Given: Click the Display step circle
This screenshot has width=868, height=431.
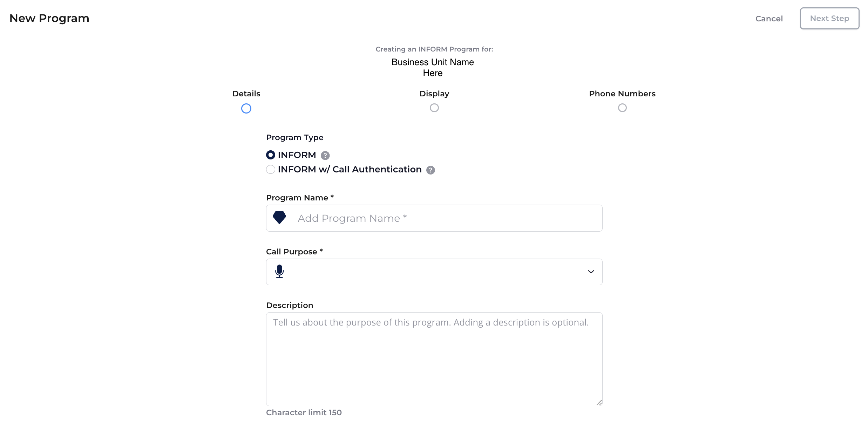Looking at the screenshot, I should [434, 108].
